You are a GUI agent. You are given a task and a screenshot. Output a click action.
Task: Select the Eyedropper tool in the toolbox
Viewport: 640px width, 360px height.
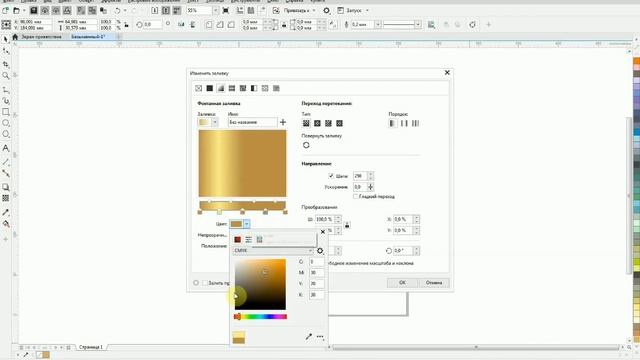click(6, 212)
